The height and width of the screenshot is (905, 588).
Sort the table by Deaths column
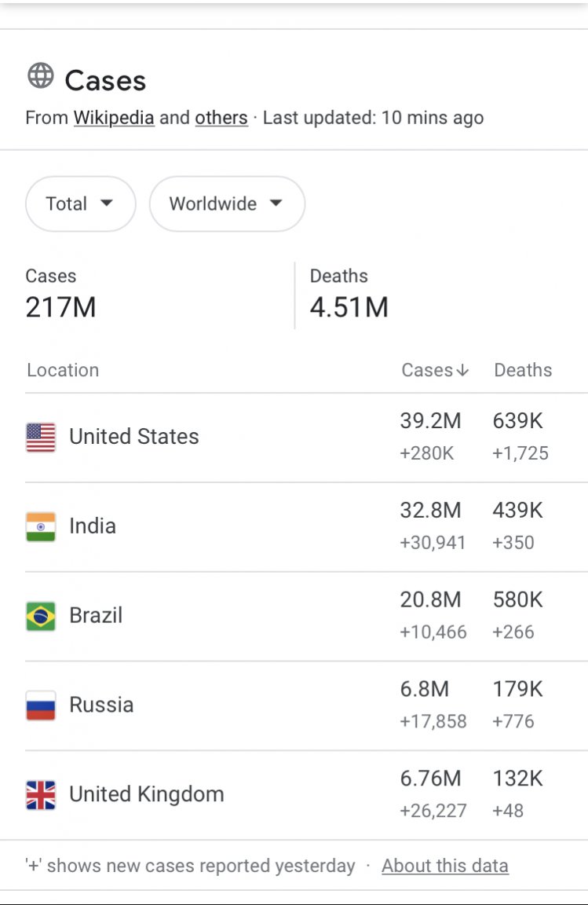(x=523, y=371)
